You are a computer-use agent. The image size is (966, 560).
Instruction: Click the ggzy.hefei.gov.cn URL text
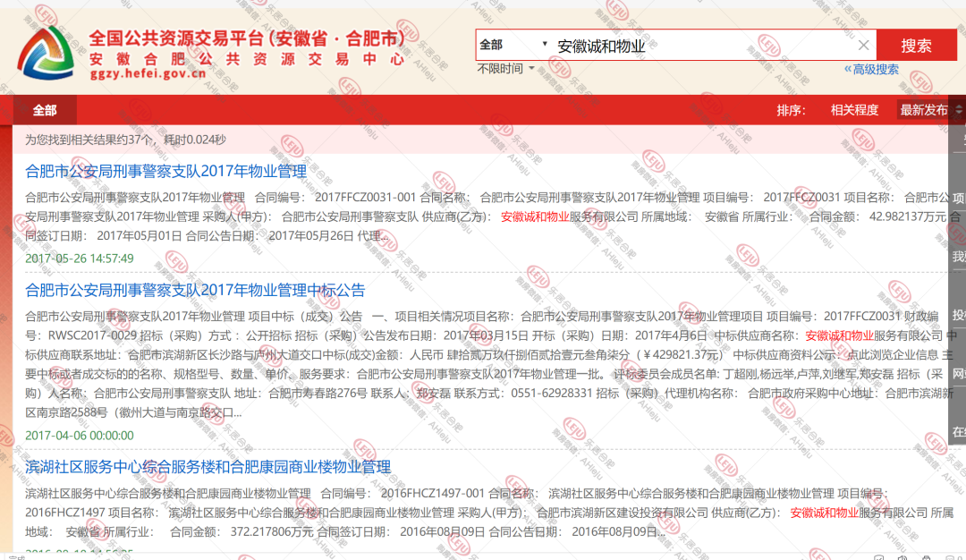point(148,74)
